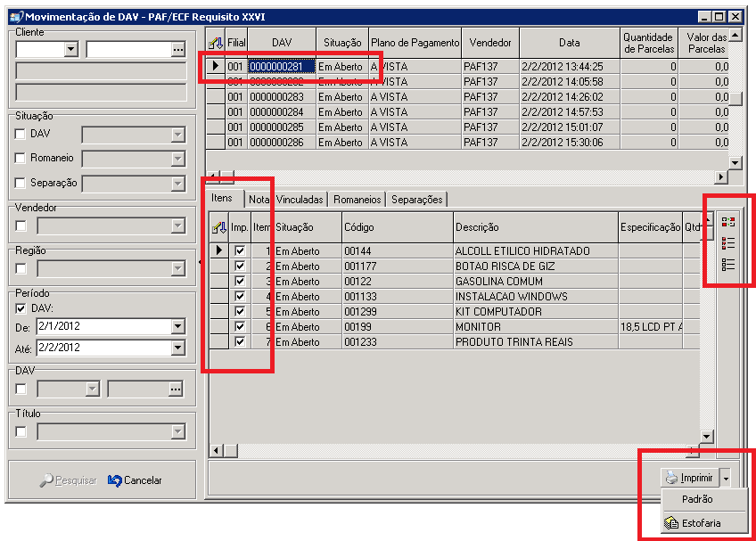
Task: Click the items grid scroll-down arrow
Action: (706, 437)
